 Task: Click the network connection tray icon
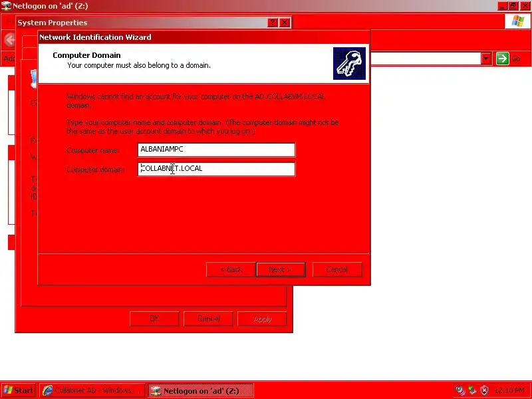click(473, 390)
